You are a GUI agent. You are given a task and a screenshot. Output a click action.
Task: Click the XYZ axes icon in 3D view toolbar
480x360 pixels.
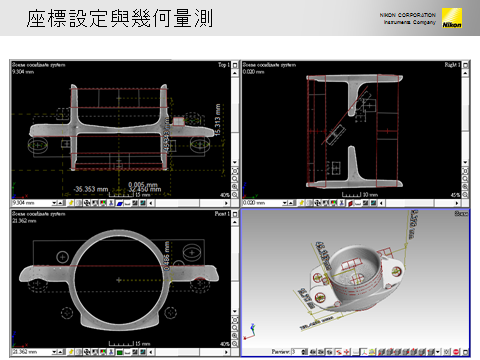pyautogui.click(x=364, y=352)
